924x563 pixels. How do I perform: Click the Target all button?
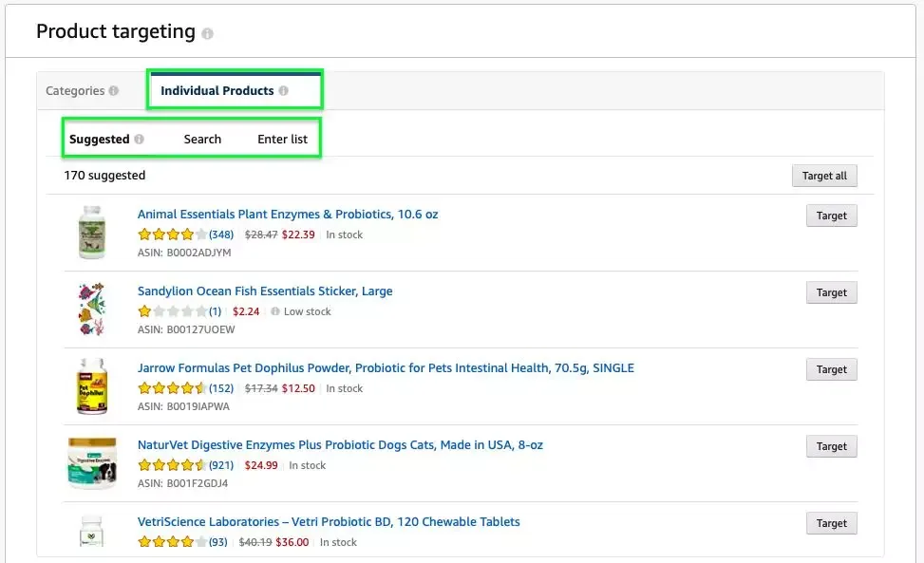point(824,176)
